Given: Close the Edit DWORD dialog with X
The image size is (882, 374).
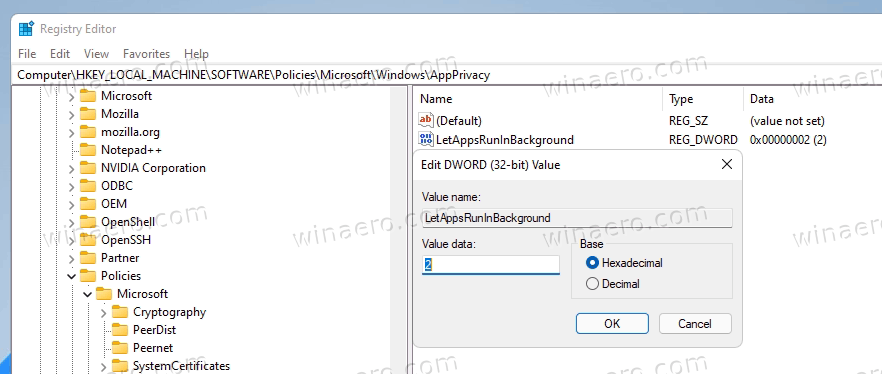Looking at the screenshot, I should tap(727, 164).
